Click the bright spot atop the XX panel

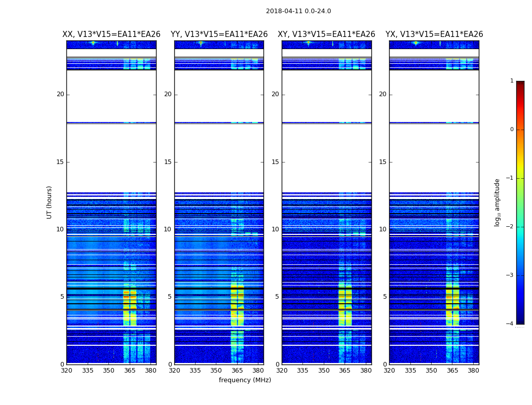coord(93,43)
